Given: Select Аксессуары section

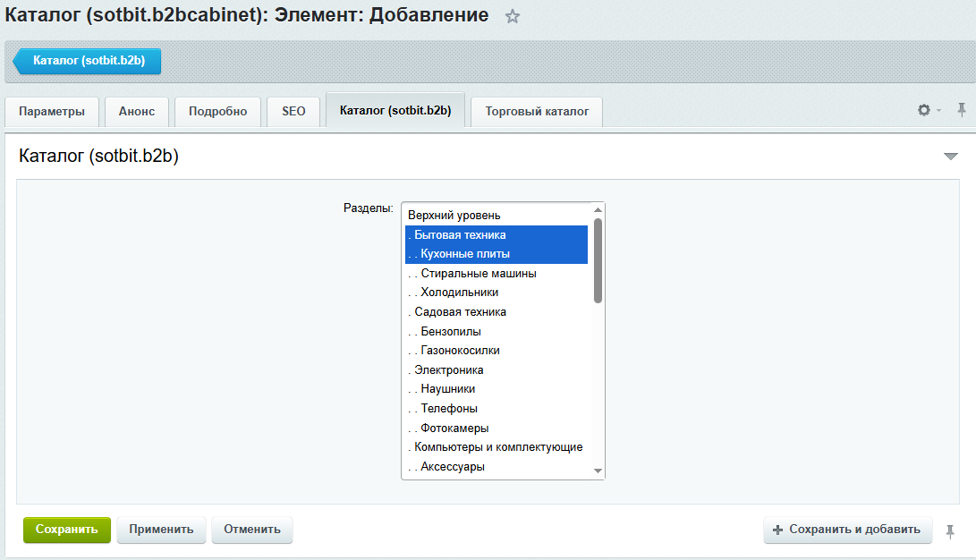Looking at the screenshot, I should 496,467.
